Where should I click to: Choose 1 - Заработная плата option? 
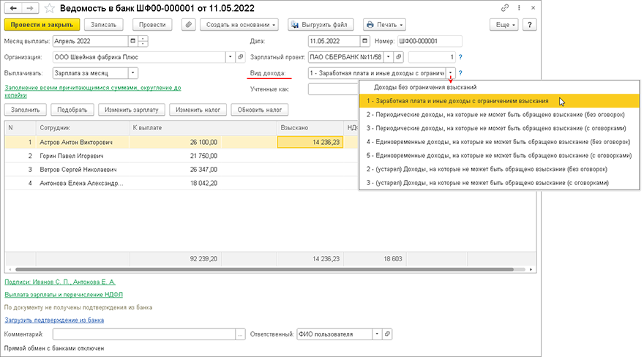499,101
